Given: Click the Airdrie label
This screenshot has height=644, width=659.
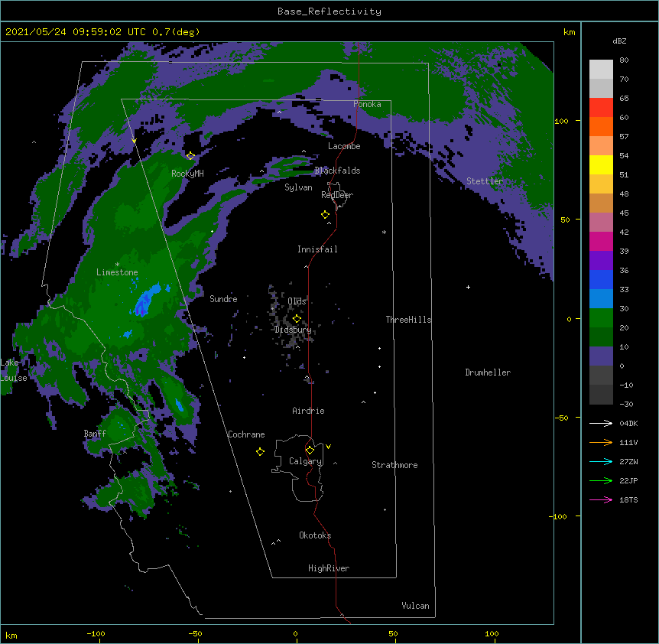Looking at the screenshot, I should 309,411.
